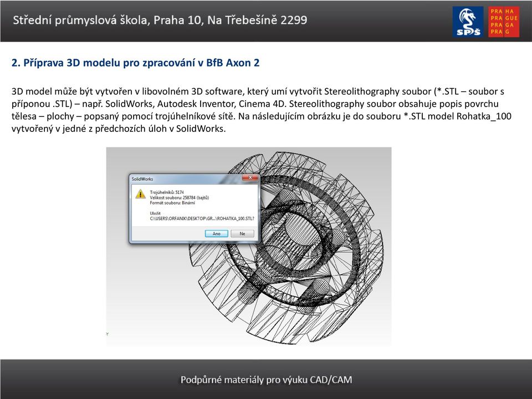Click the yellow warning triangle icon
Viewport: 532px width, 399px height.
click(140, 195)
